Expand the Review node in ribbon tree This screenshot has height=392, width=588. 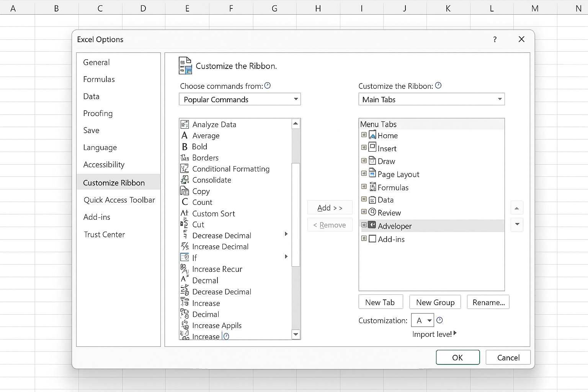tap(364, 212)
